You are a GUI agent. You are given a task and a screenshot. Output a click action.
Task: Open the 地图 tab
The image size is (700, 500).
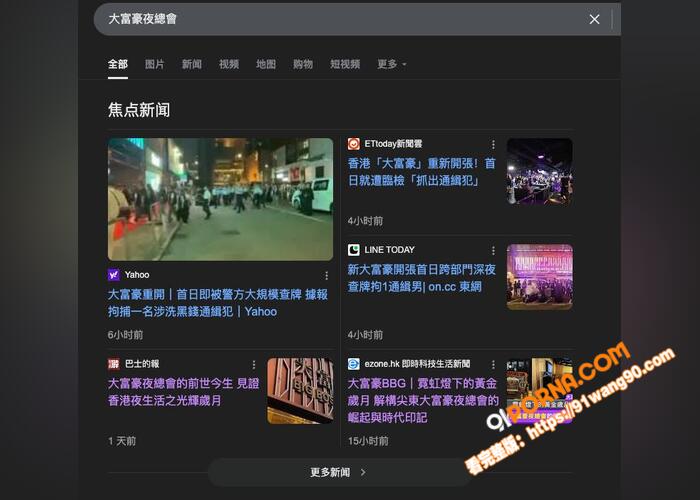point(266,64)
